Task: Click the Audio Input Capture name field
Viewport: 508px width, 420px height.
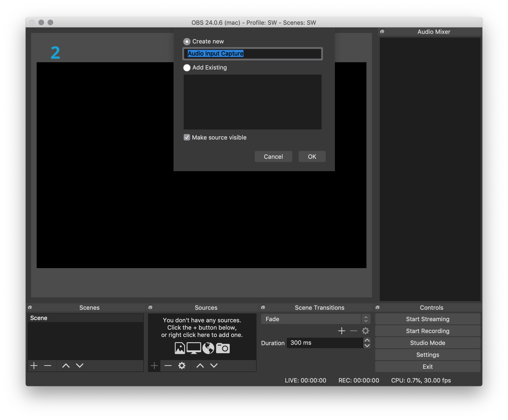Action: coord(252,54)
